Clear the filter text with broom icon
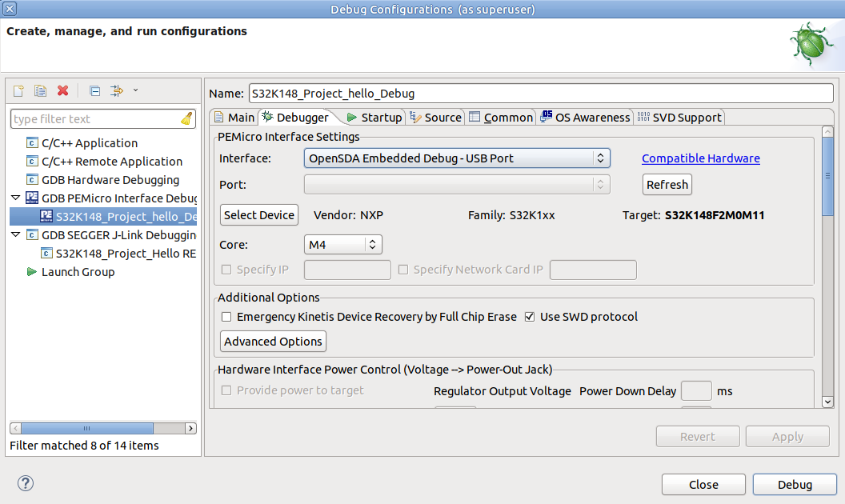The width and height of the screenshot is (845, 504). pos(185,118)
